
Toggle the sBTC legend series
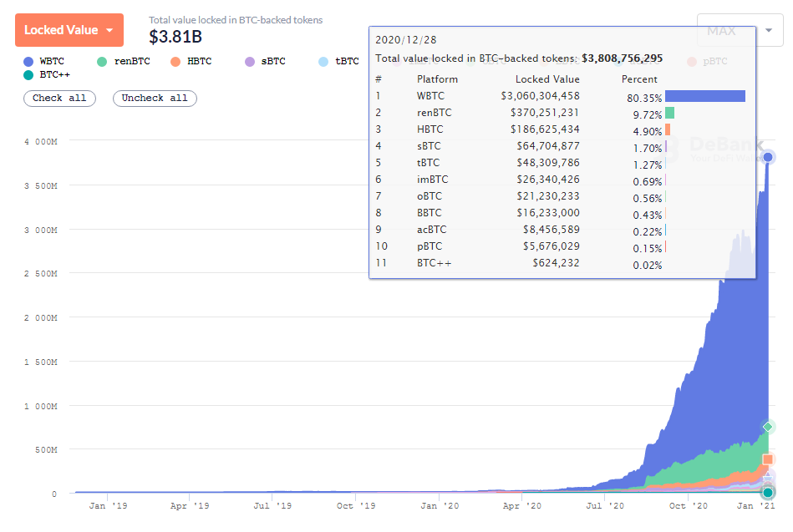click(265, 61)
